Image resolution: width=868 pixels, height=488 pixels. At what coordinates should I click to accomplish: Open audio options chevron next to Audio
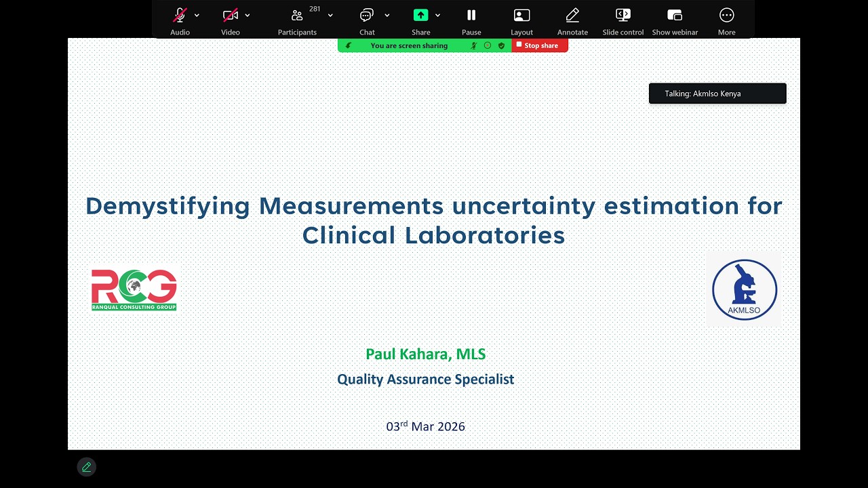(197, 15)
